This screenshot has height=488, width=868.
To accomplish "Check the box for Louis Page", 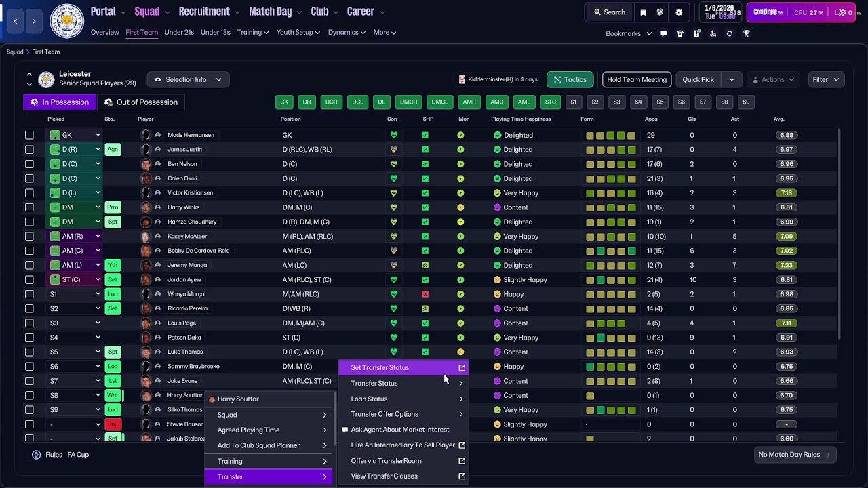I will coord(29,323).
